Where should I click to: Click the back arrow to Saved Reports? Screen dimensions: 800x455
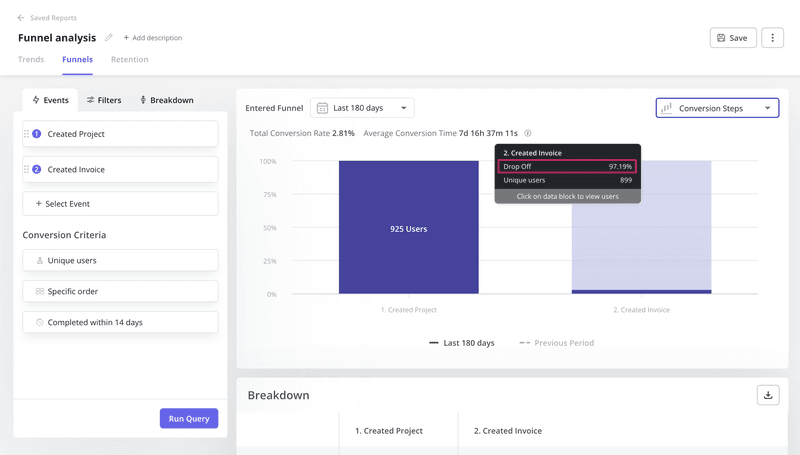21,18
